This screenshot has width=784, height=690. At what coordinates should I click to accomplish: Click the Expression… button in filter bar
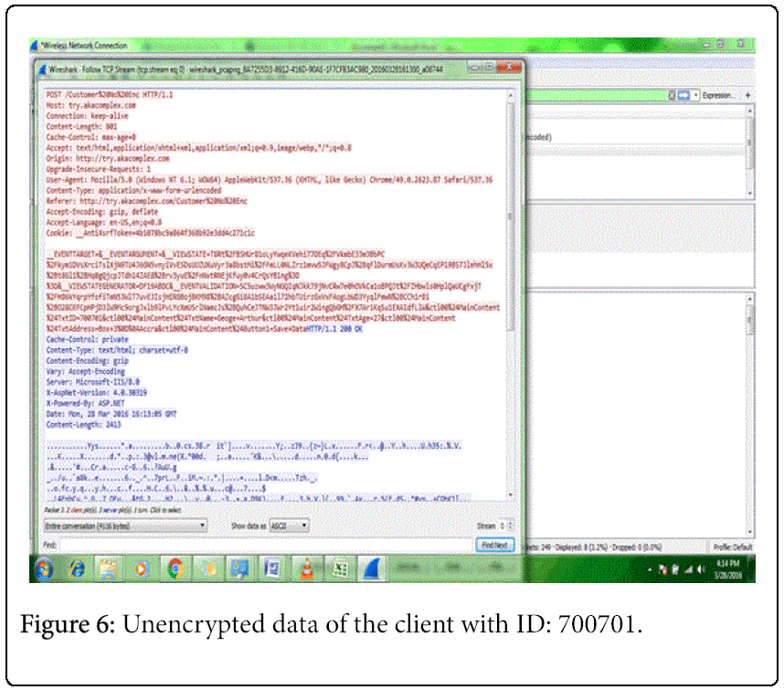(720, 95)
